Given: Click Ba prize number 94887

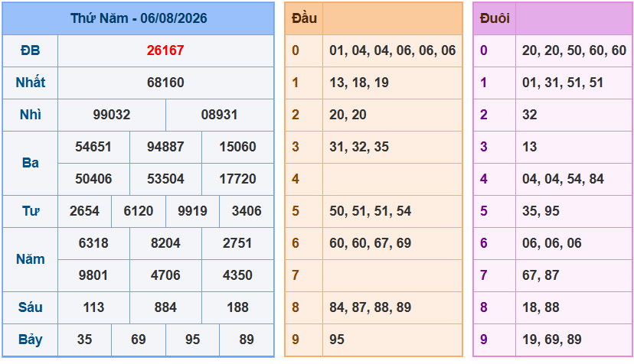Looking at the screenshot, I should pyautogui.click(x=165, y=147).
